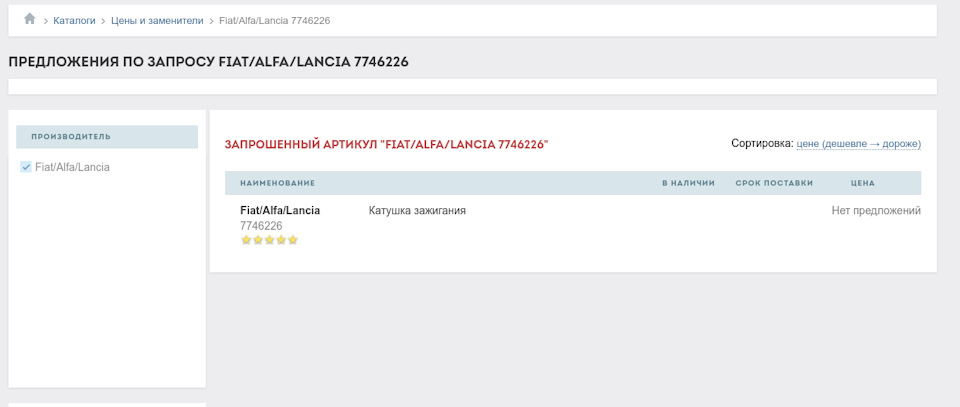
Task: Open the Цены и заменители breadcrumb link
Action: (157, 21)
